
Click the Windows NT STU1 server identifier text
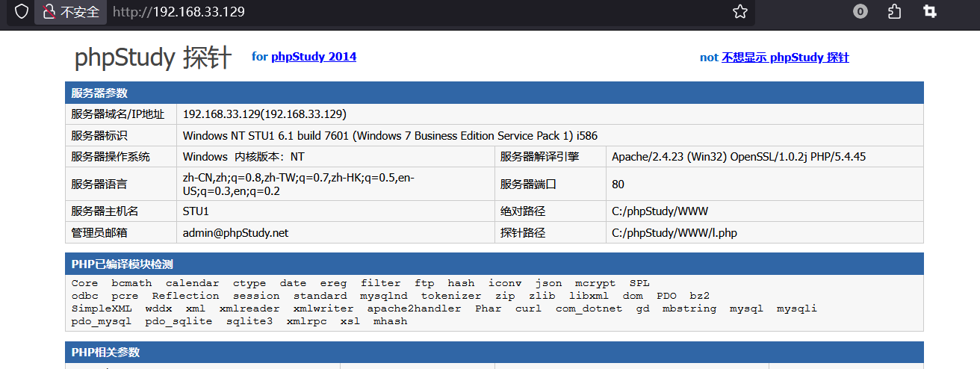click(x=389, y=136)
